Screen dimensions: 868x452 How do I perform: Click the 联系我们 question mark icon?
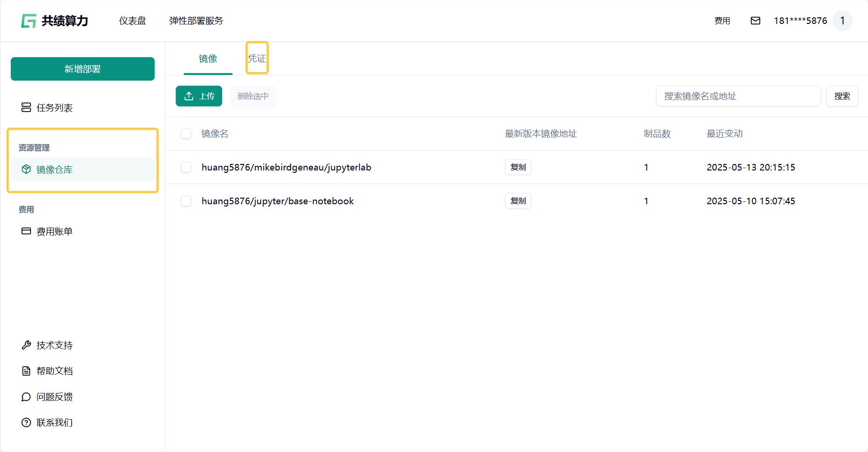pyautogui.click(x=26, y=422)
